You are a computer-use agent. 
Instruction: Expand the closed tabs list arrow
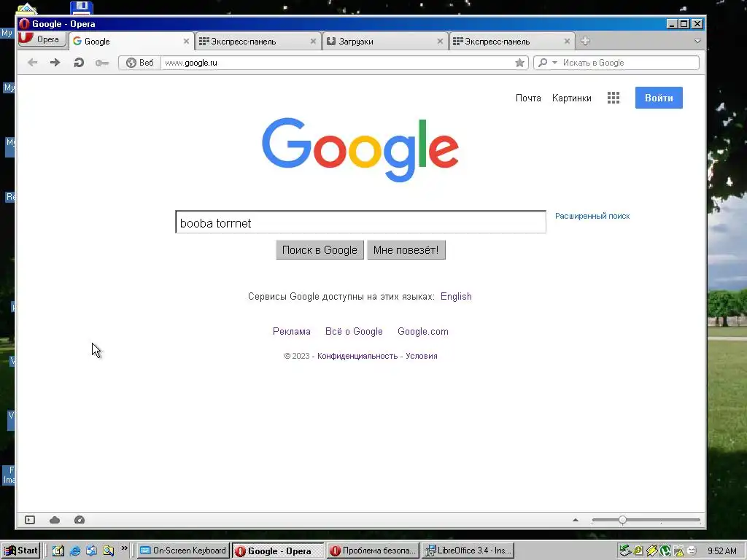point(697,41)
